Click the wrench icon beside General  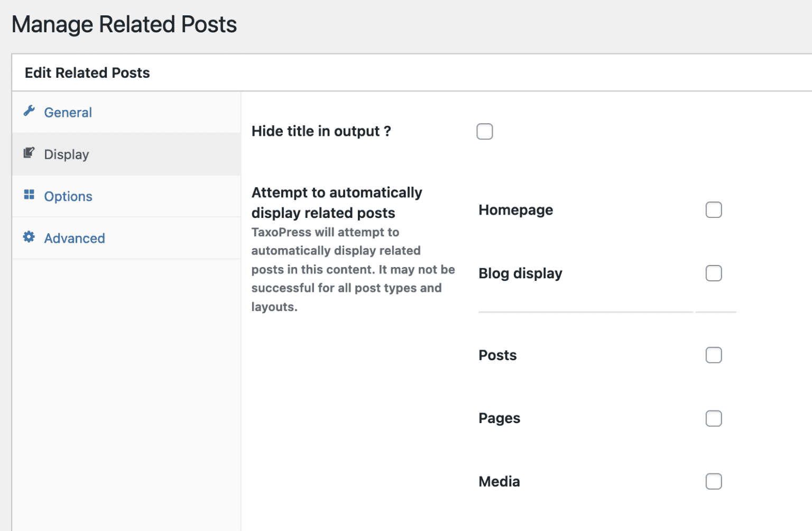coord(30,111)
